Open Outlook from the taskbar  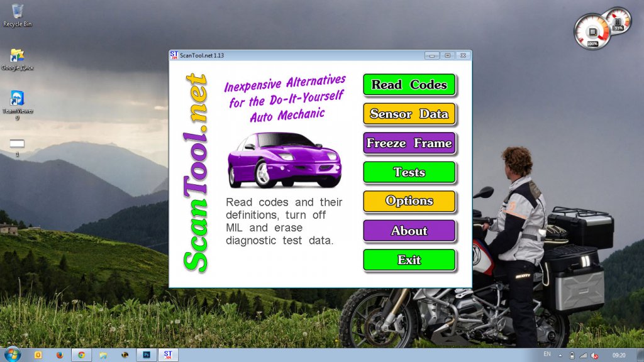pos(38,355)
